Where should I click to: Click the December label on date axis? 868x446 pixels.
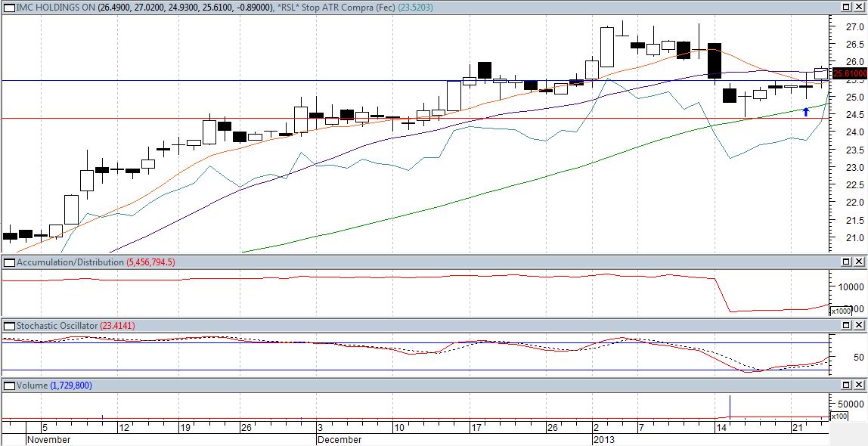pos(339,439)
